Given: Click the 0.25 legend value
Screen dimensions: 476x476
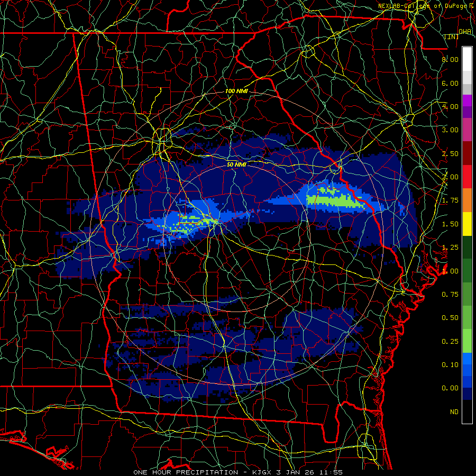Looking at the screenshot, I should click(450, 342).
